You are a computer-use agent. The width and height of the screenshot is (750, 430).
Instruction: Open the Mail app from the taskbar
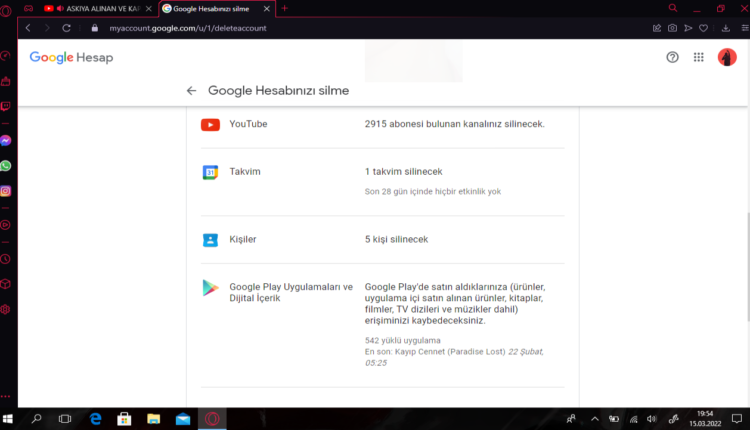pos(183,419)
